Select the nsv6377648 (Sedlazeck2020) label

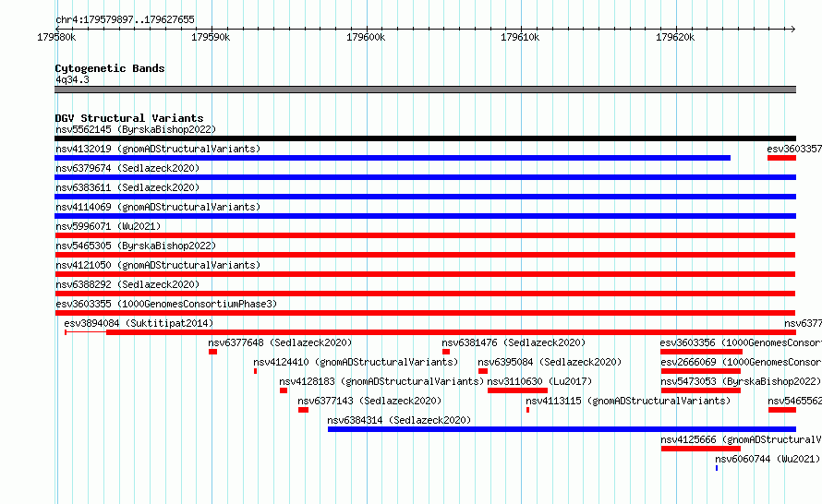(x=280, y=342)
